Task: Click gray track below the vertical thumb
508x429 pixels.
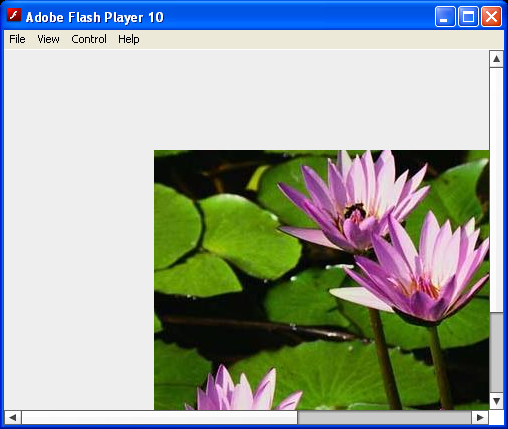Action: [496, 353]
